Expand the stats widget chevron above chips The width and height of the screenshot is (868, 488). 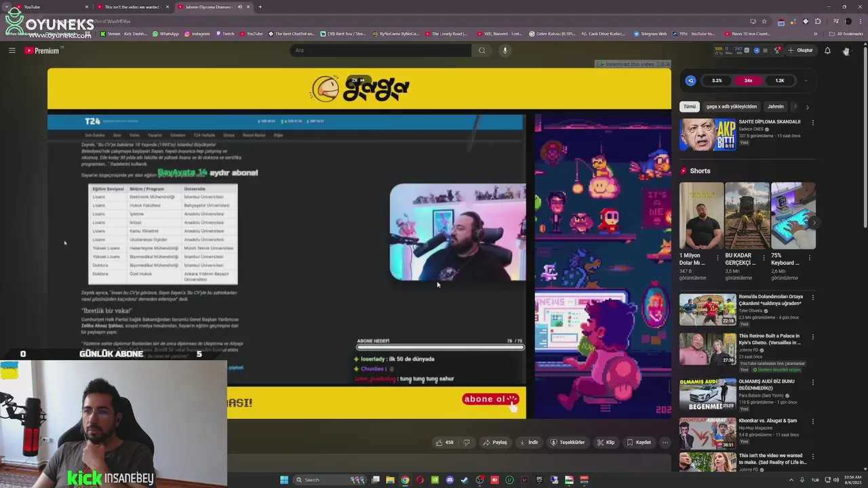point(806,81)
